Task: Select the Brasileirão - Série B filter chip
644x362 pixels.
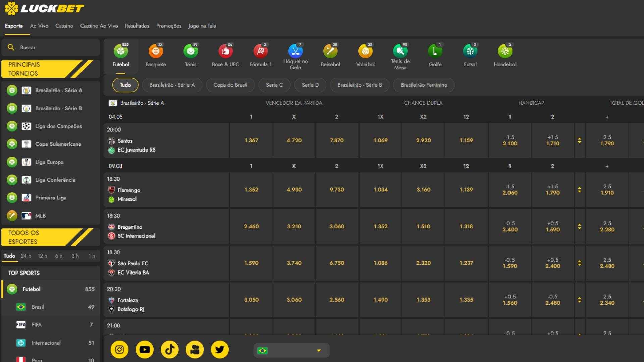Action: pyautogui.click(x=360, y=85)
